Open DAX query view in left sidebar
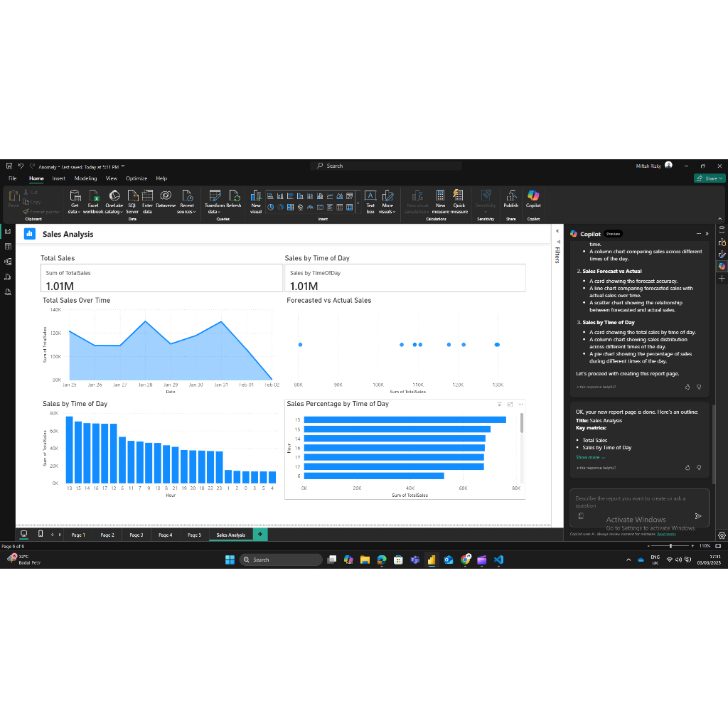This screenshot has width=728, height=728. pos(8,277)
